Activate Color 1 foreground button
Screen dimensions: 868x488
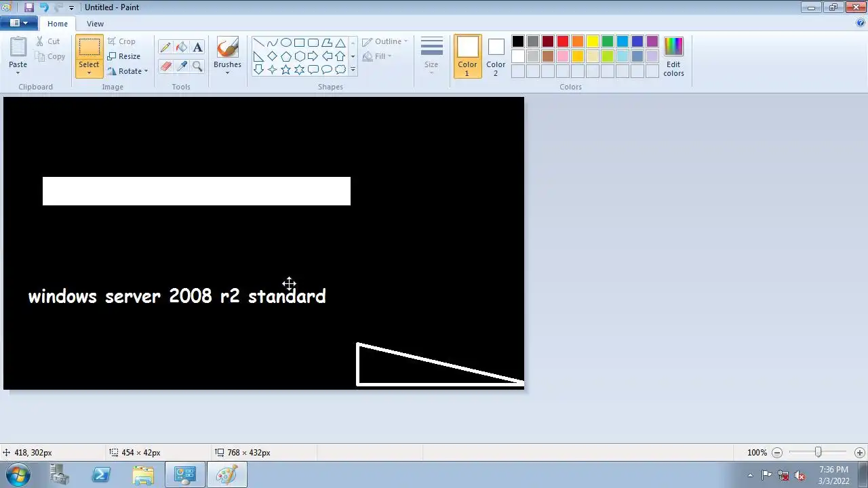[467, 56]
